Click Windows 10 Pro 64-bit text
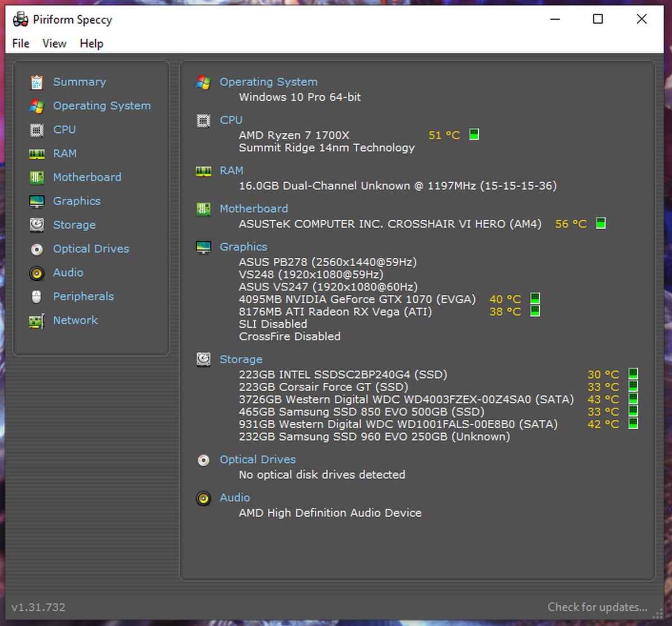This screenshot has width=672, height=626. click(300, 97)
